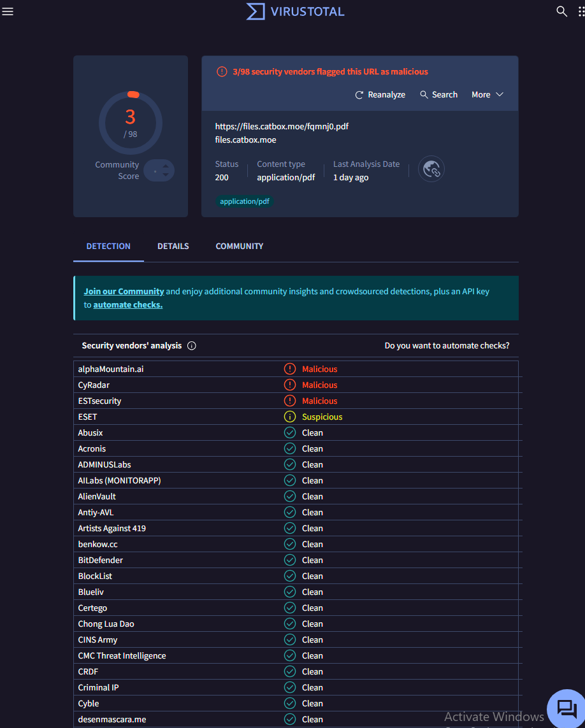Viewport: 585px width, 728px height.
Task: Downvote the community score arrow
Action: click(166, 175)
